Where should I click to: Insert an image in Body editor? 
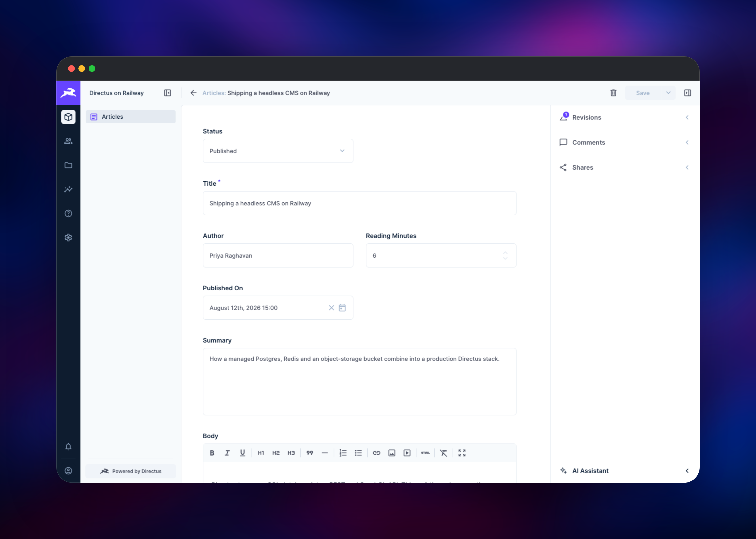coord(392,453)
